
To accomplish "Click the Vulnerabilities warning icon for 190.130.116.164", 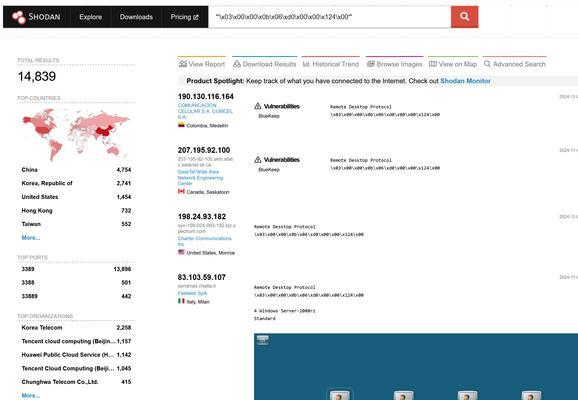I will pyautogui.click(x=258, y=106).
